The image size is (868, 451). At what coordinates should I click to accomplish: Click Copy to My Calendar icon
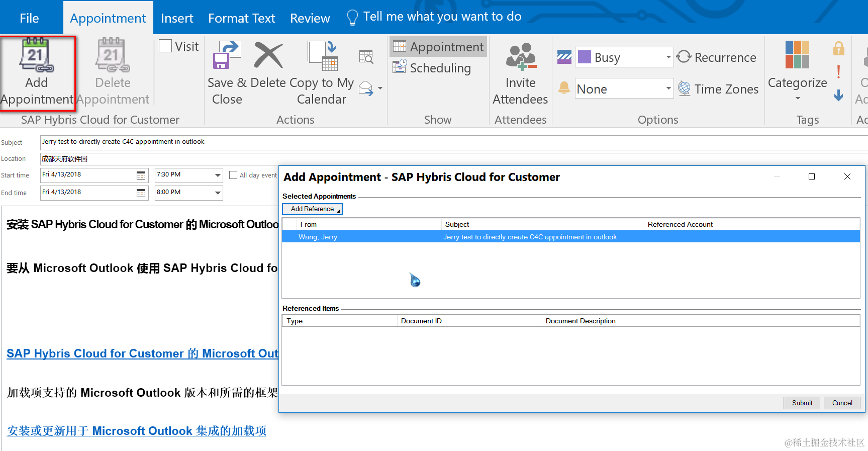coord(323,55)
